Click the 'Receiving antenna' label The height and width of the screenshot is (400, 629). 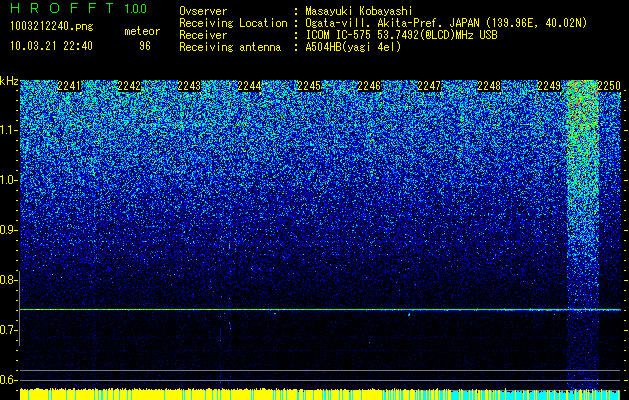point(230,47)
